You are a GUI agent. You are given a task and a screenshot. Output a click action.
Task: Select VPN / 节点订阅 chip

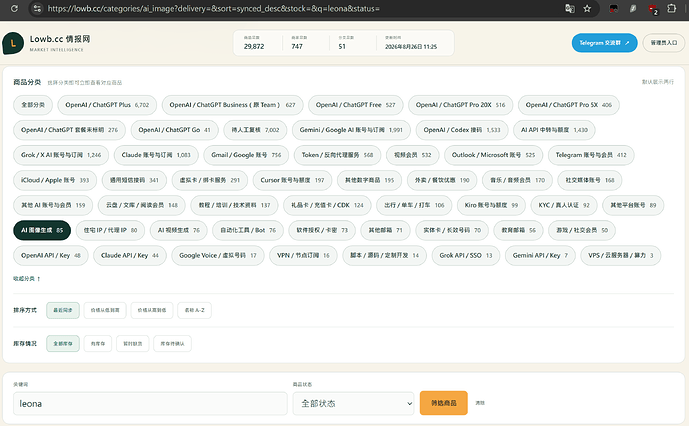click(303, 255)
